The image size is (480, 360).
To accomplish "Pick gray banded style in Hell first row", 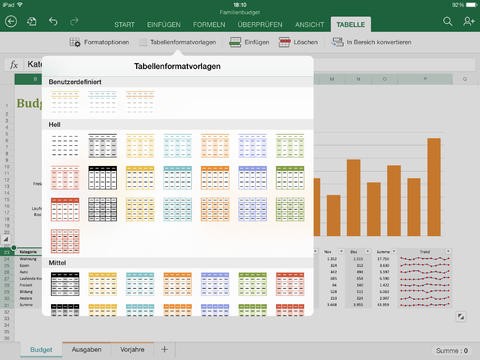I will click(103, 146).
